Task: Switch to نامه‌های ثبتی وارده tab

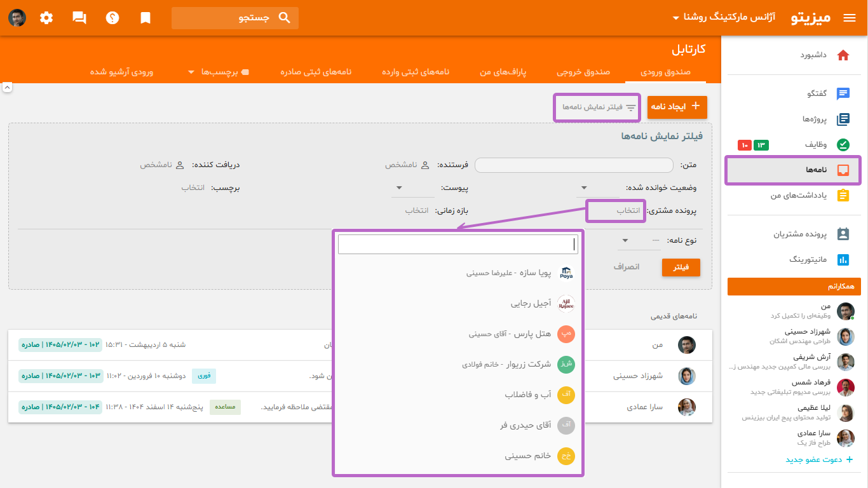Action: [416, 72]
